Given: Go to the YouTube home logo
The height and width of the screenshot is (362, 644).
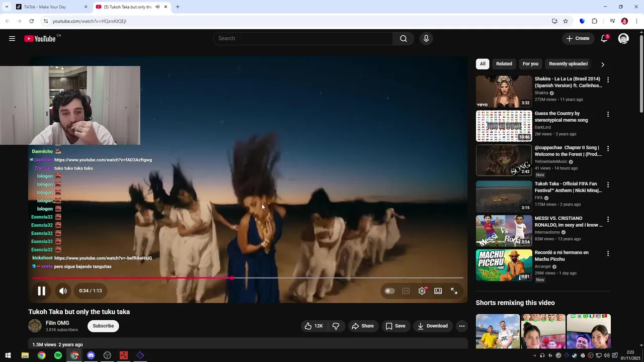Looking at the screenshot, I should tap(40, 39).
